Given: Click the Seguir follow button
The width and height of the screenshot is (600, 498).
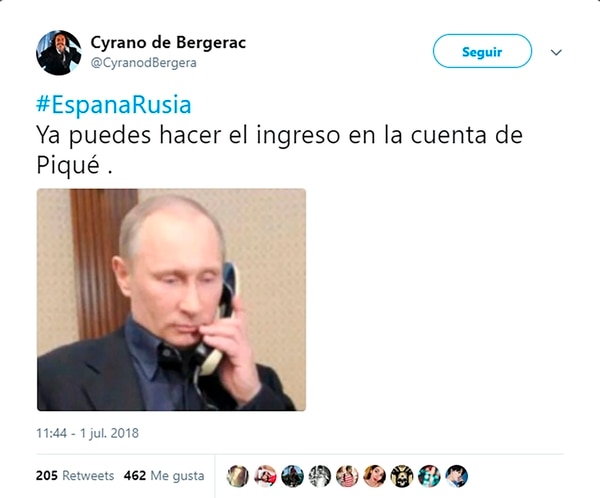Looking at the screenshot, I should click(x=482, y=51).
